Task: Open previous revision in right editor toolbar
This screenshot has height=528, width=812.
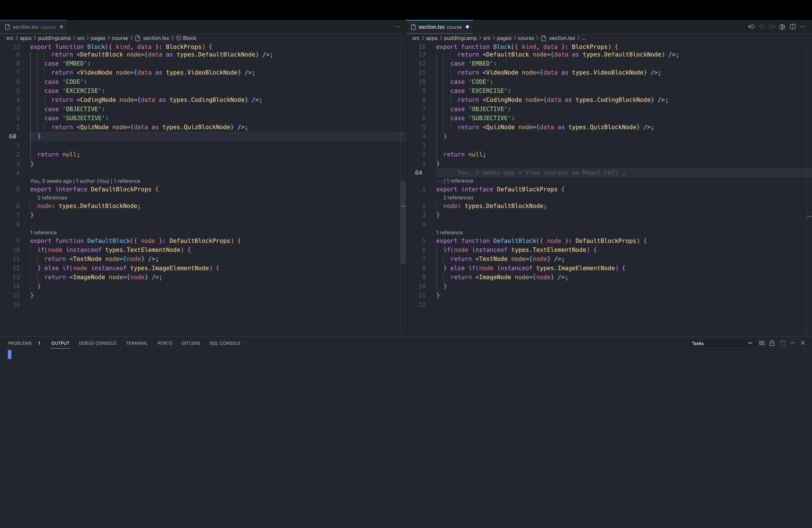Action: click(x=751, y=27)
